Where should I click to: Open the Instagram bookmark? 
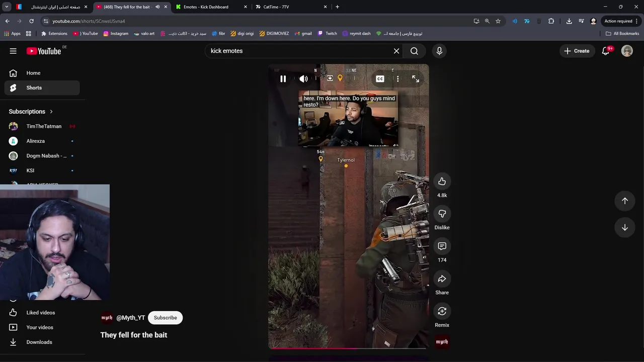116,34
